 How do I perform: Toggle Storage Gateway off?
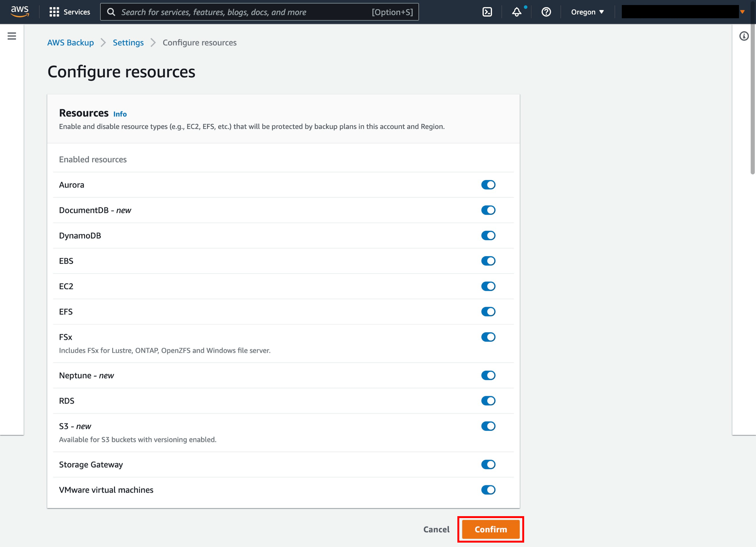pyautogui.click(x=488, y=465)
